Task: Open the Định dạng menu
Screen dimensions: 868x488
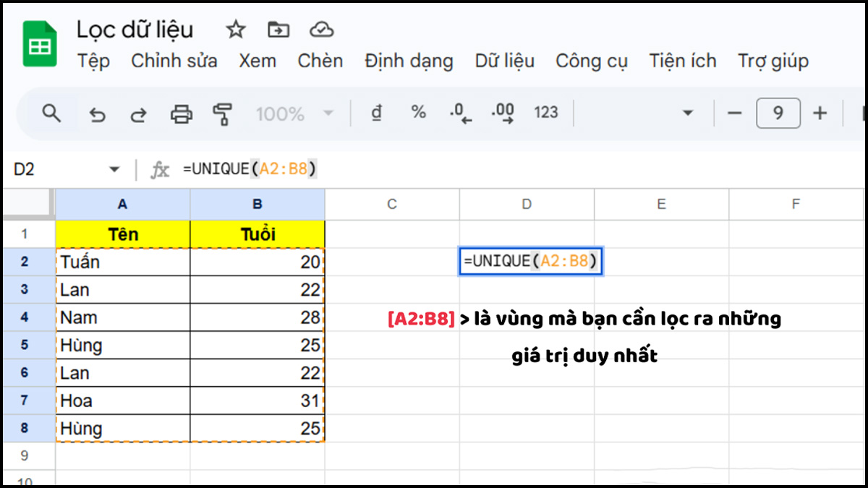Action: pyautogui.click(x=409, y=61)
